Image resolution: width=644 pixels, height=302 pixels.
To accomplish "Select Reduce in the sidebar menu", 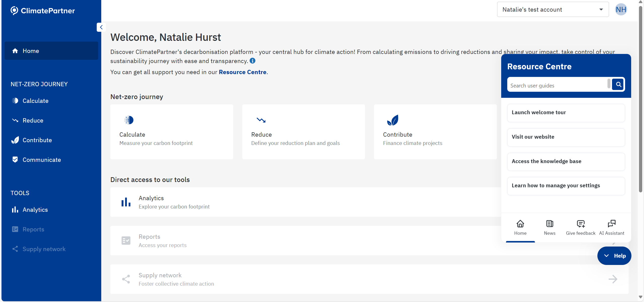I will [33, 120].
